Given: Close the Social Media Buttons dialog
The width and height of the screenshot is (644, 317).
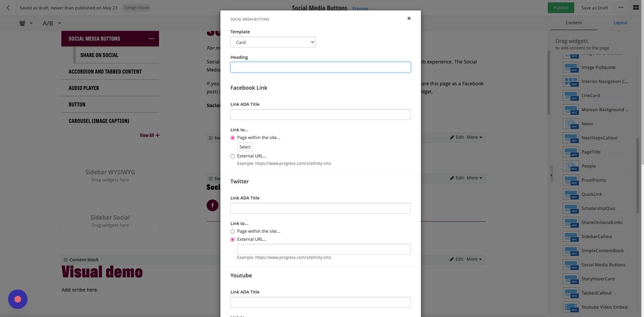Looking at the screenshot, I should [x=409, y=18].
